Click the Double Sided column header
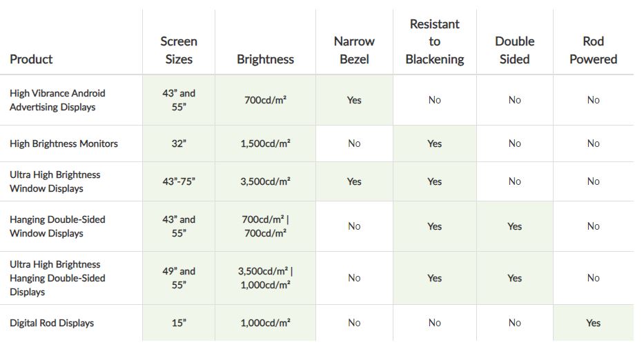644x358 pixels. 514,50
